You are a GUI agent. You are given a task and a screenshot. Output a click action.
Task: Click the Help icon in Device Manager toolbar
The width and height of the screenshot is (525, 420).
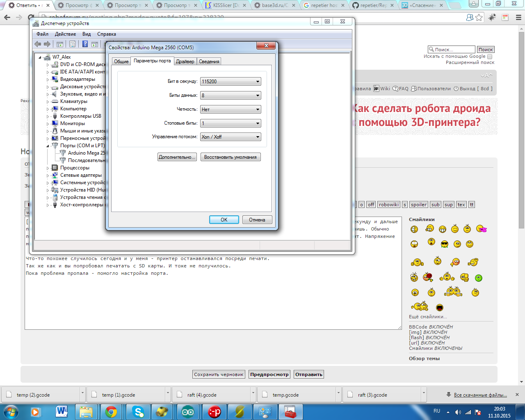point(85,44)
